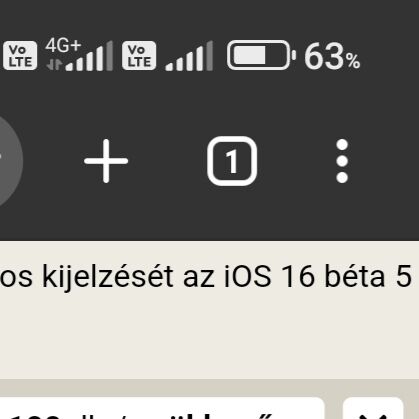Tap the 63% battery percentage text
Viewport: 419px width, 419px height.
click(332, 57)
